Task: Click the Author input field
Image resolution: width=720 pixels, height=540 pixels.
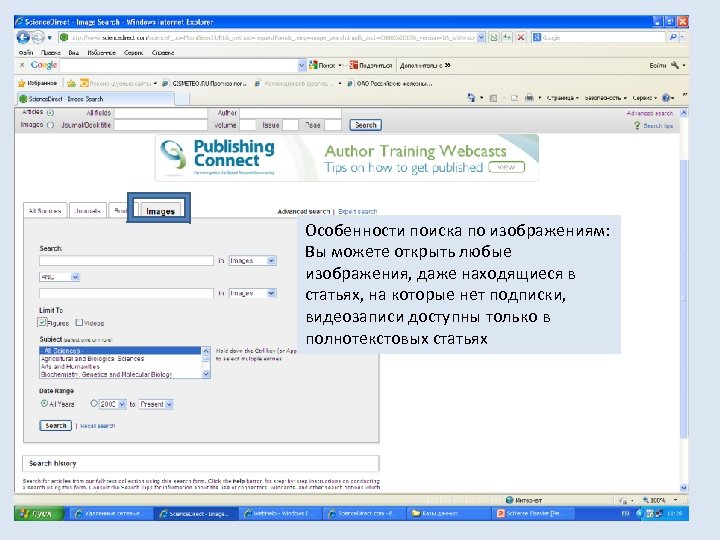Action: pyautogui.click(x=290, y=112)
